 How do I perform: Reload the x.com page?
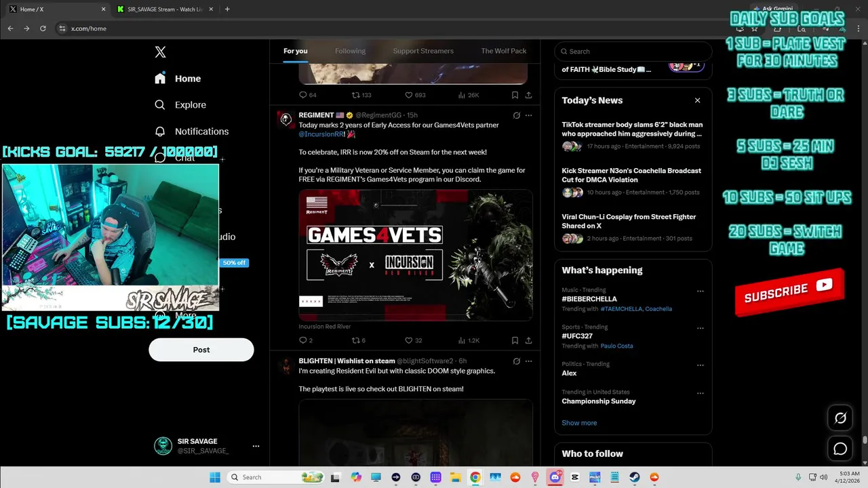pos(43,28)
